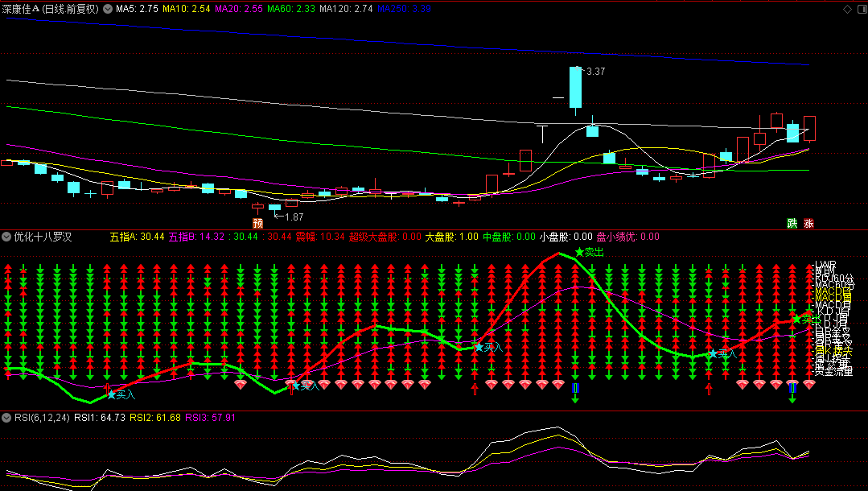Click the yellow RSI2: 61.68 value
This screenshot has height=491, width=868.
(155, 417)
